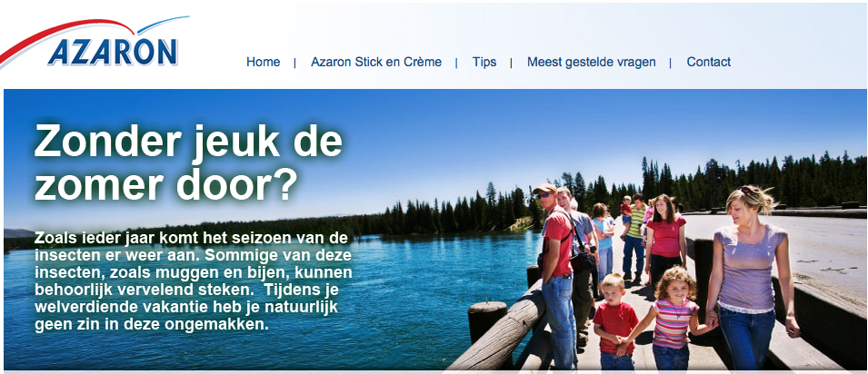Open the Tips menu item
Image resolution: width=868 pixels, height=374 pixels.
click(484, 62)
